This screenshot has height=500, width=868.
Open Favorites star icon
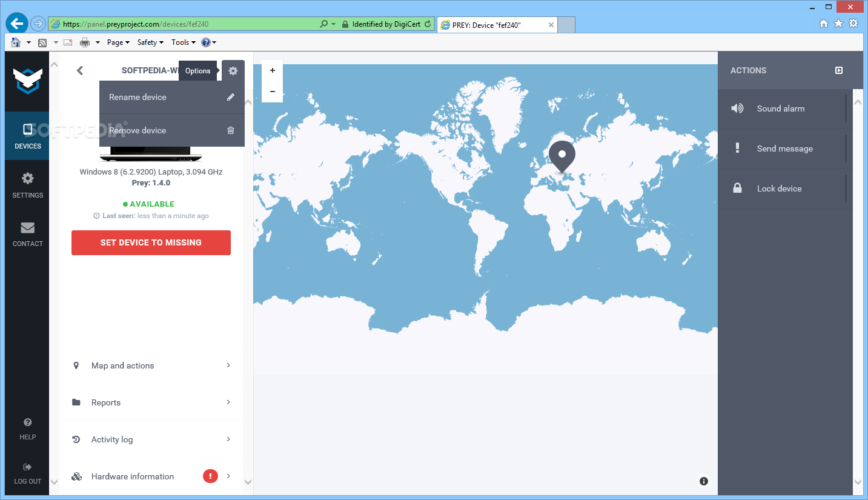pos(838,23)
